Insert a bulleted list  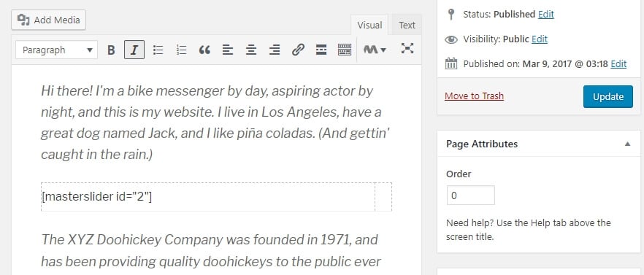(x=158, y=50)
